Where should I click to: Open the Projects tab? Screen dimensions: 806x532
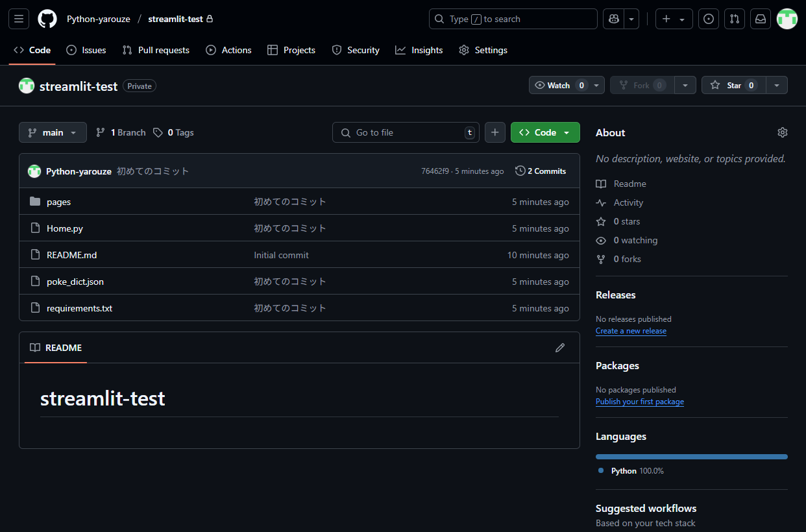(291, 50)
